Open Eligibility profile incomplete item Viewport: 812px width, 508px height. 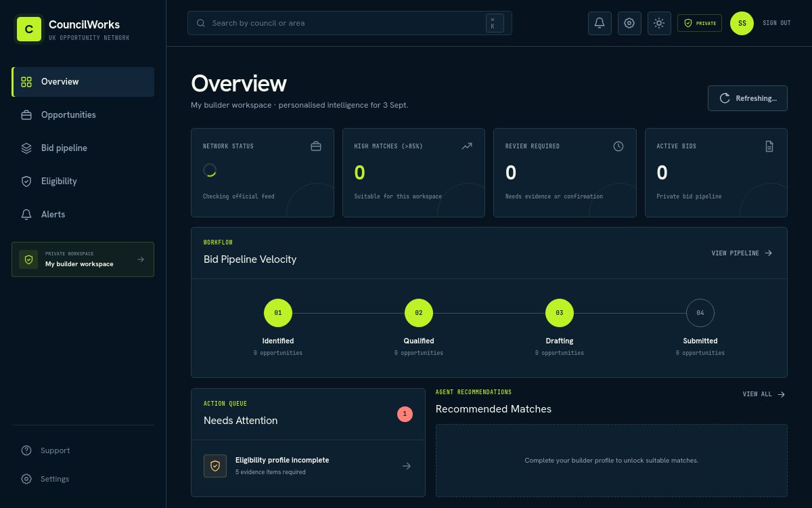[308, 466]
